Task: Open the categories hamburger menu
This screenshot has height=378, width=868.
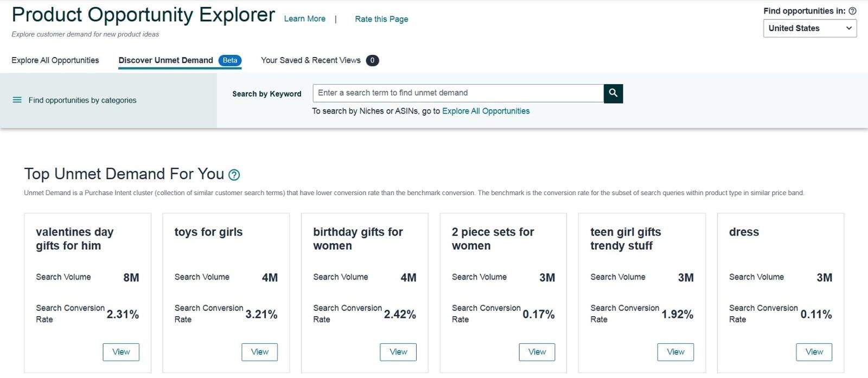Action: (17, 99)
